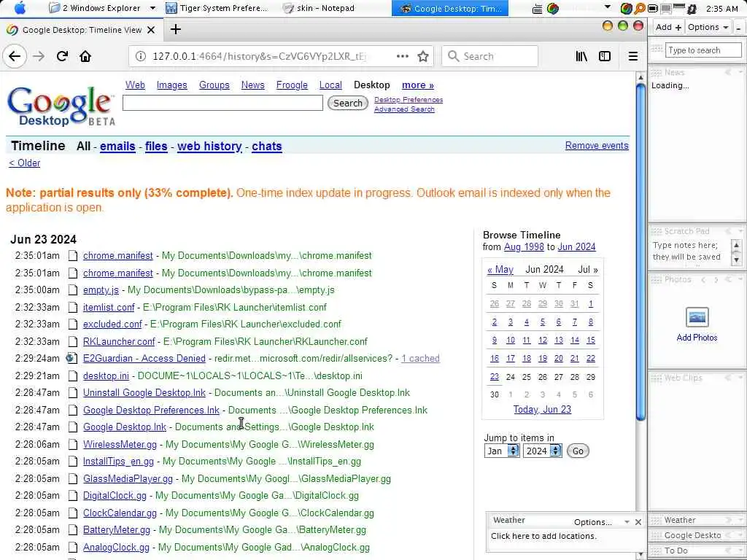Click the browser Search box

[x=489, y=56]
